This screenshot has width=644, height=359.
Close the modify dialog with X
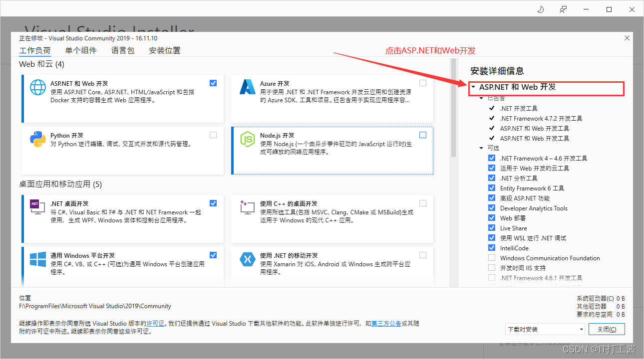click(627, 38)
